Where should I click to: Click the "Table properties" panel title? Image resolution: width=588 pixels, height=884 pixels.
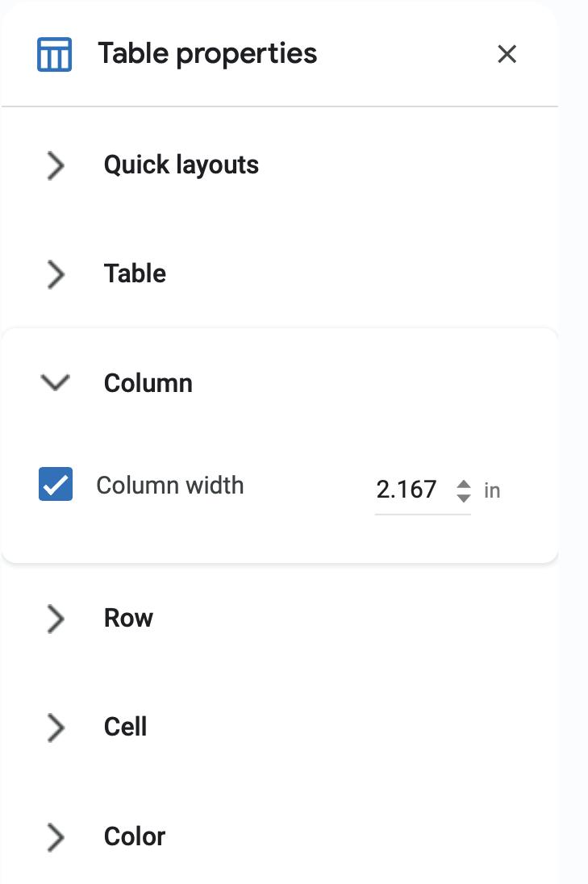(207, 54)
